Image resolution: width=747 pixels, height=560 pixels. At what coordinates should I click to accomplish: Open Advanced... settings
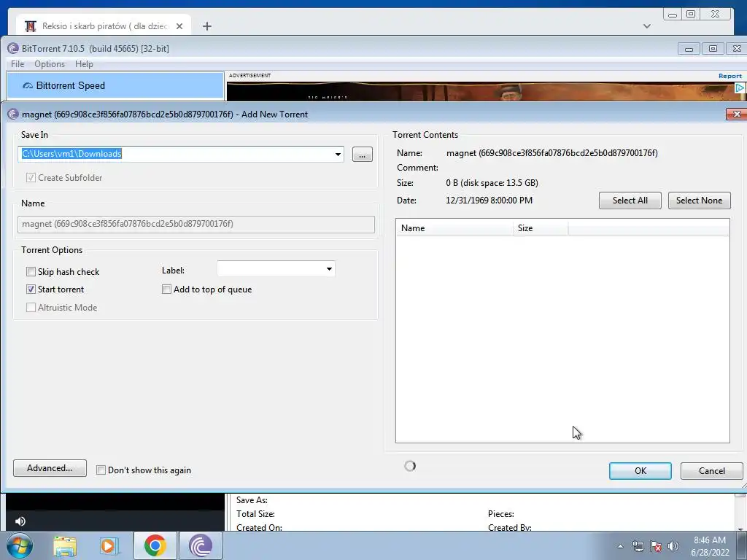[50, 468]
